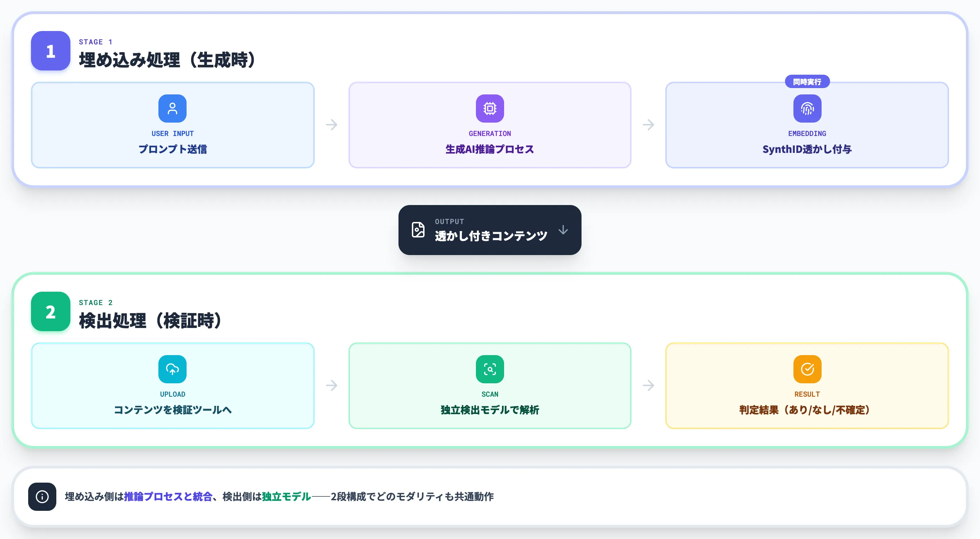The image size is (980, 539).
Task: Click the info icon in bottom note
Action: [42, 496]
